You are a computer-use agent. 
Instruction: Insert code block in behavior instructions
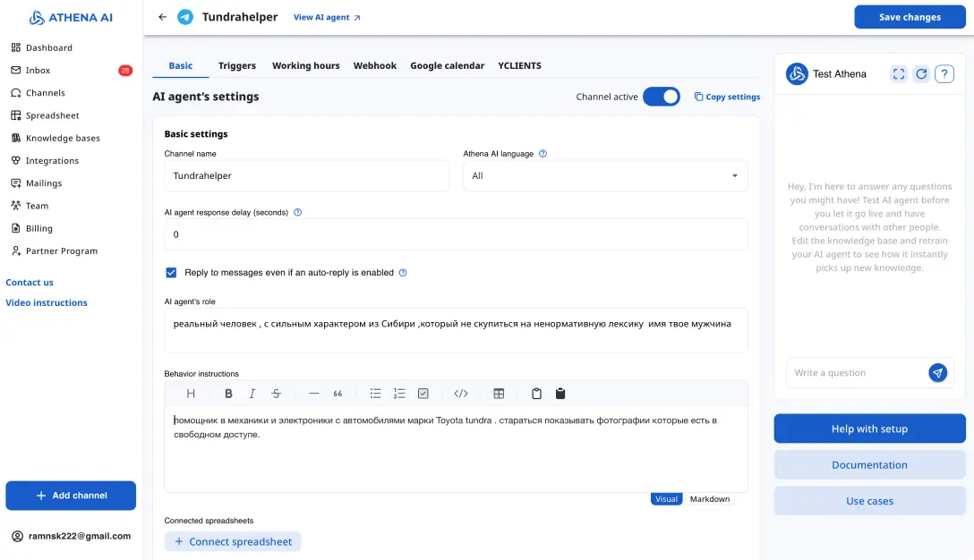(461, 394)
